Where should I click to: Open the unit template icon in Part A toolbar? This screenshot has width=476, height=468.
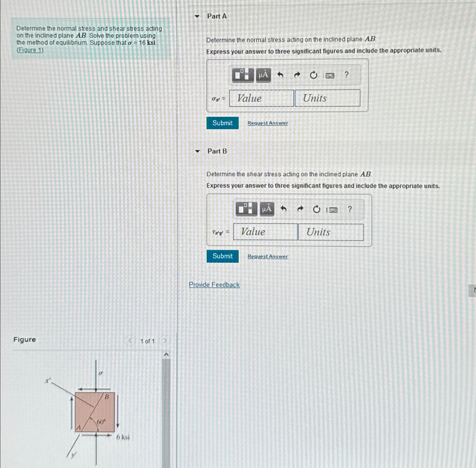pos(244,75)
